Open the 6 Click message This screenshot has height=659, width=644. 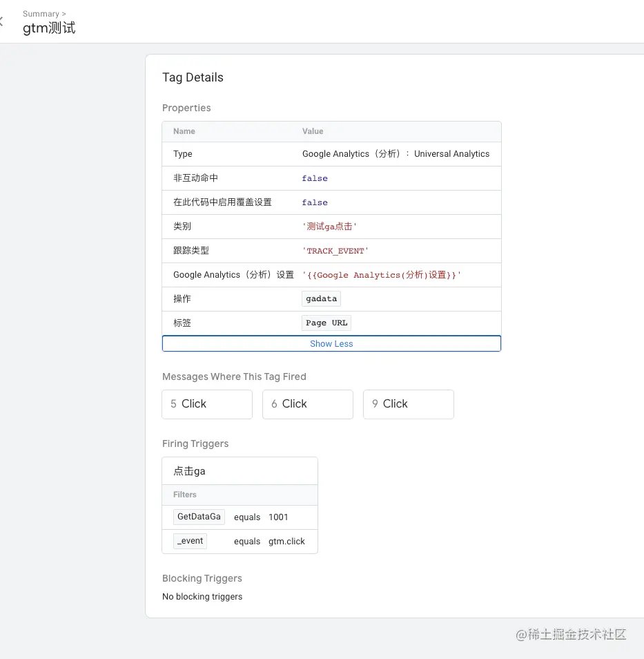tap(308, 404)
